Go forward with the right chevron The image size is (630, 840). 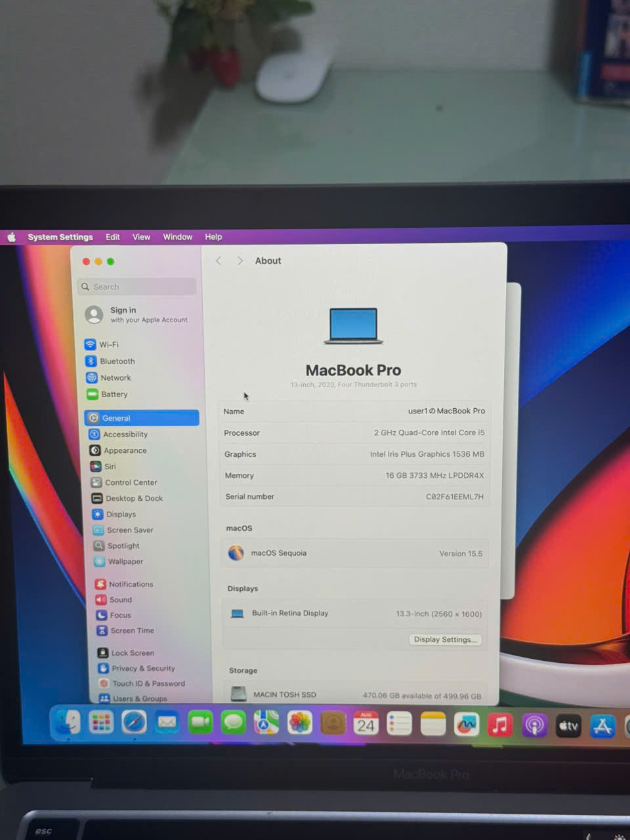[x=240, y=261]
